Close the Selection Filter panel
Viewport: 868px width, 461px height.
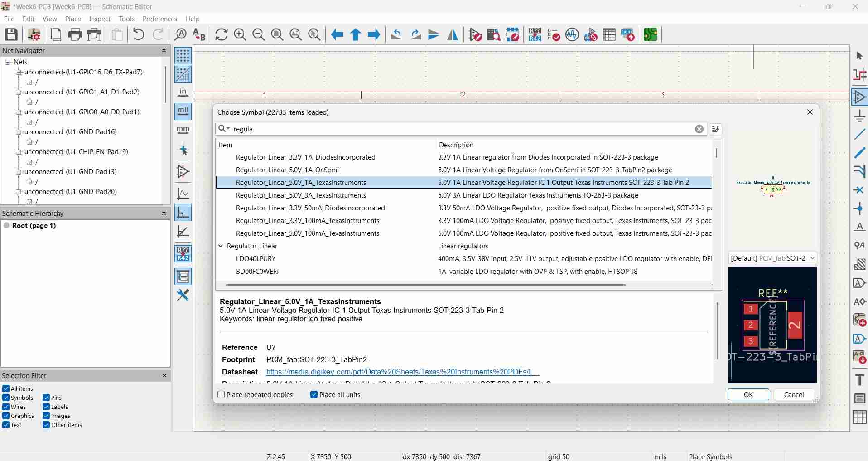[164, 376]
